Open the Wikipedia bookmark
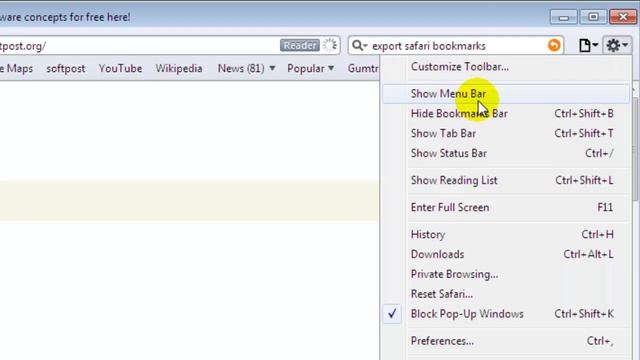640x360 pixels. tap(179, 68)
